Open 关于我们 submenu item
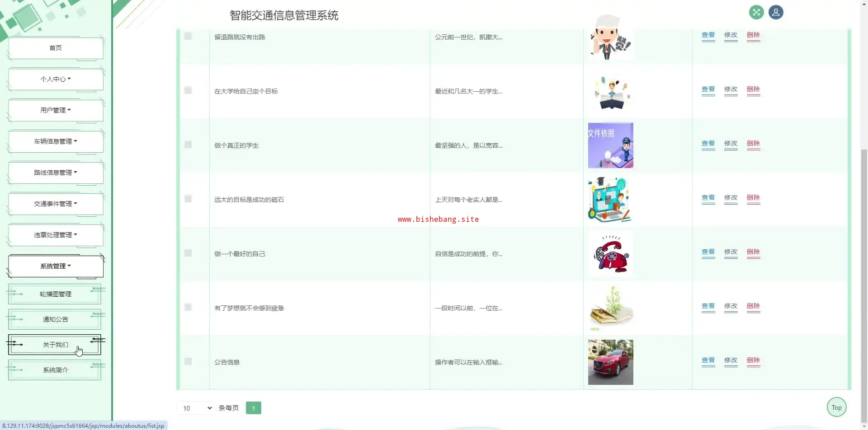The width and height of the screenshot is (868, 430). 55,345
